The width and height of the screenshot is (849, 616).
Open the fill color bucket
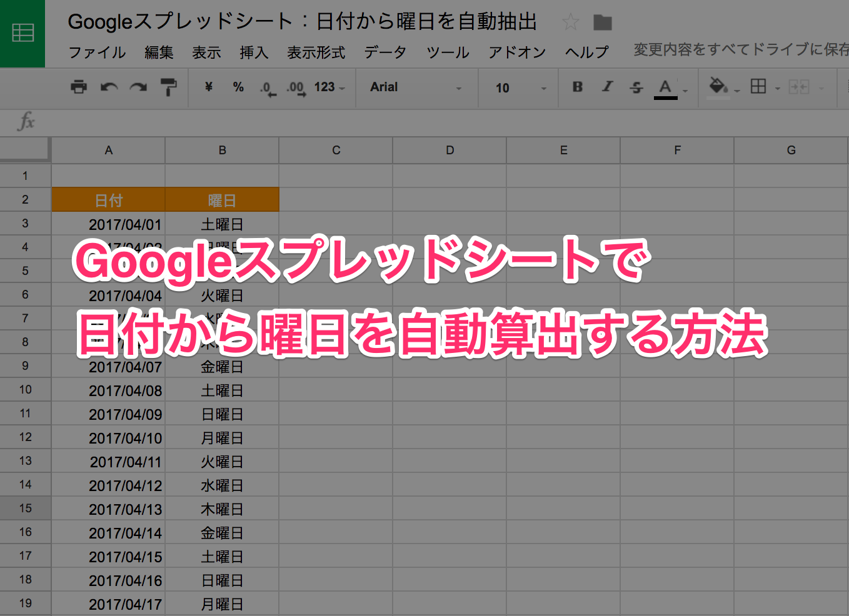[x=718, y=87]
